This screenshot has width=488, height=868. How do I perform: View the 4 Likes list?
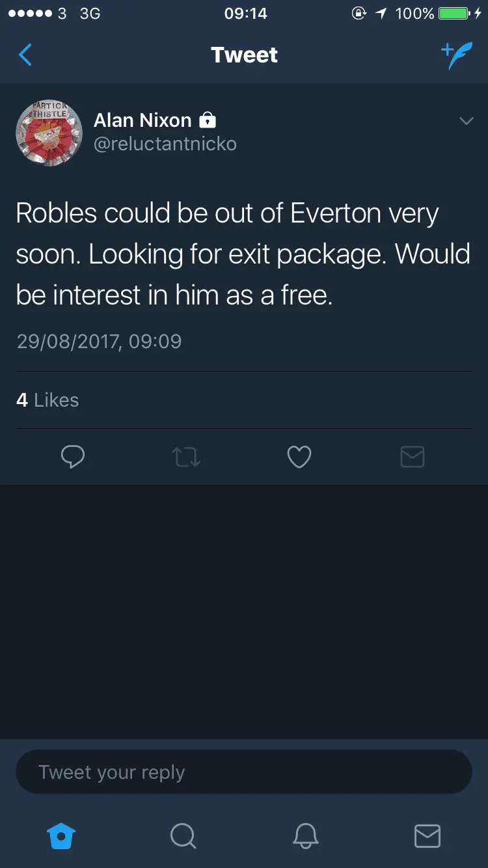[47, 400]
